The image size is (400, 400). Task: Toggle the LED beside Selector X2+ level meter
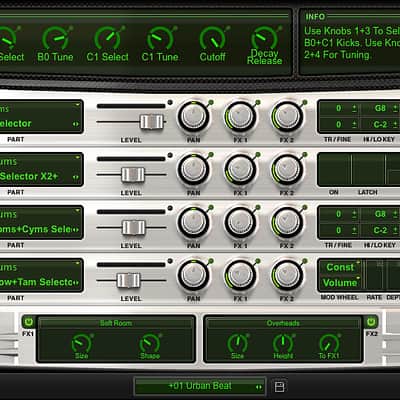(170, 155)
